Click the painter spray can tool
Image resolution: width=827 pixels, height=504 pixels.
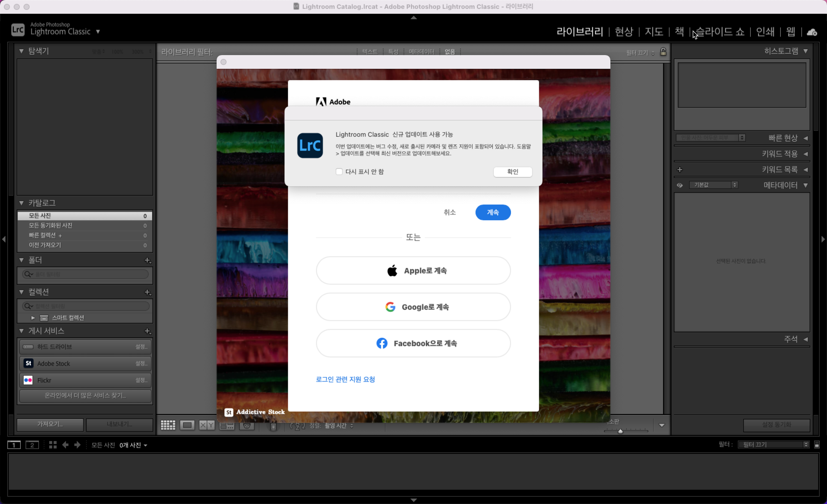tap(273, 426)
